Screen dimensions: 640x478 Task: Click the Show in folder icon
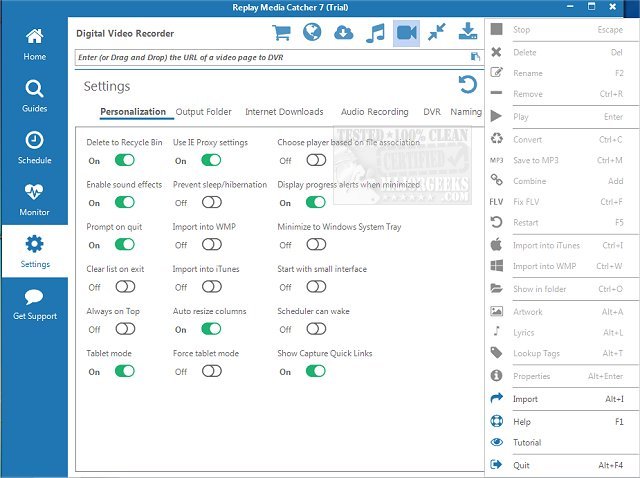496,288
